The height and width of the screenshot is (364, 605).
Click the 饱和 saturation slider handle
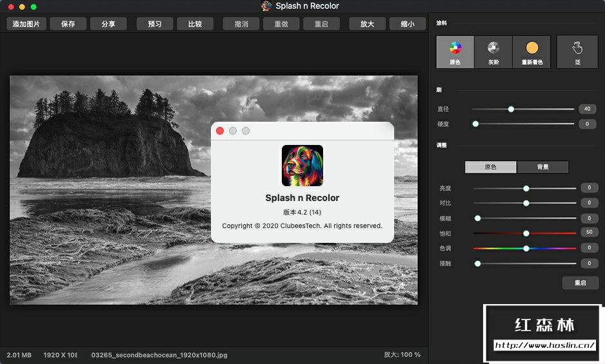click(x=526, y=233)
